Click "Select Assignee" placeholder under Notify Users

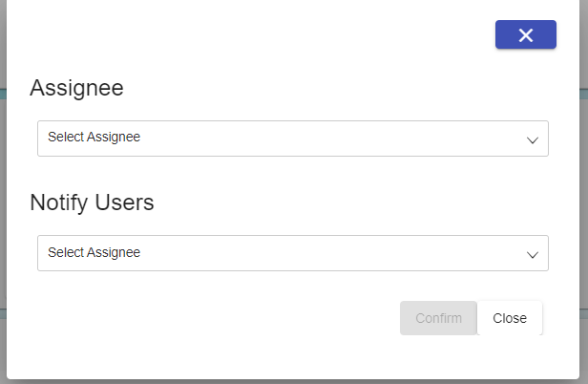click(94, 253)
